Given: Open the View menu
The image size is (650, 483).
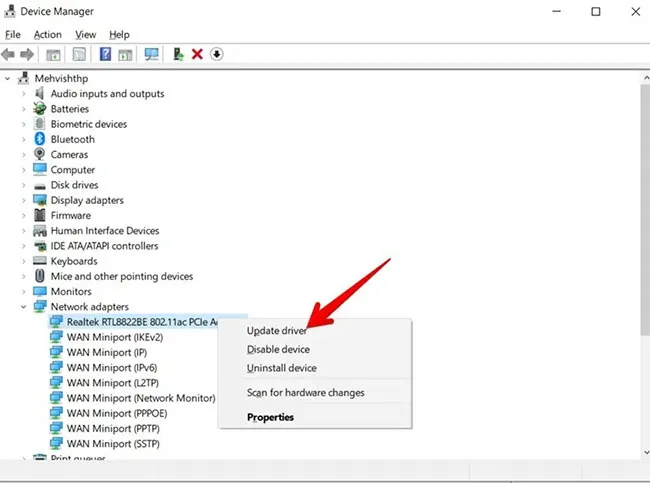Looking at the screenshot, I should [x=85, y=34].
